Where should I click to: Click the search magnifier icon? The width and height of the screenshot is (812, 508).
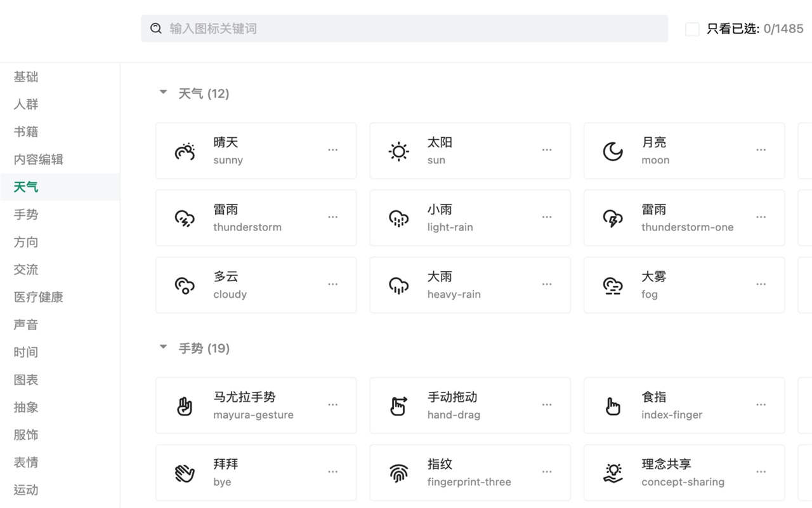pos(156,29)
